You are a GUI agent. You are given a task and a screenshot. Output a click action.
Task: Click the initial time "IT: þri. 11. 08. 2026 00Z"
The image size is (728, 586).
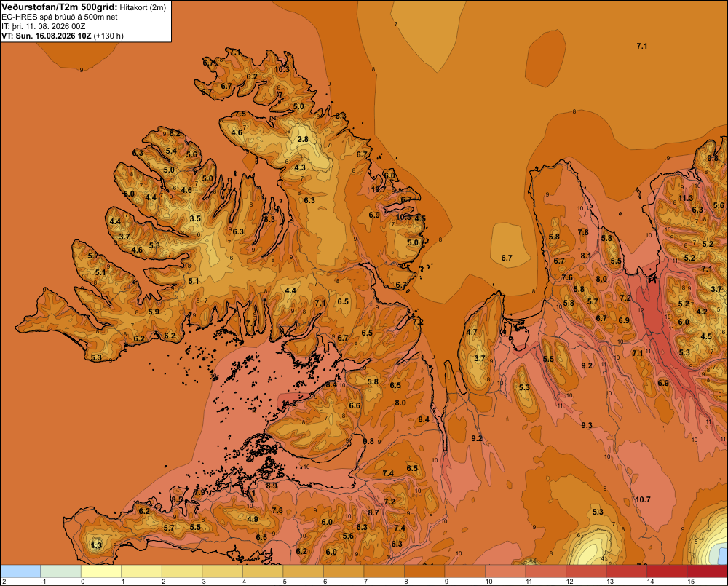[x=44, y=26]
